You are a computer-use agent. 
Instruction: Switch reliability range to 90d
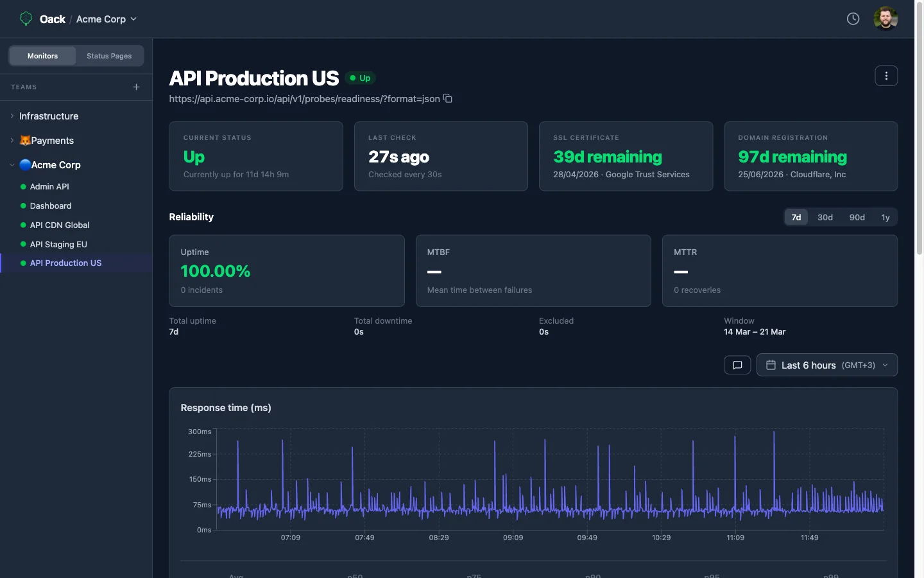coord(857,217)
